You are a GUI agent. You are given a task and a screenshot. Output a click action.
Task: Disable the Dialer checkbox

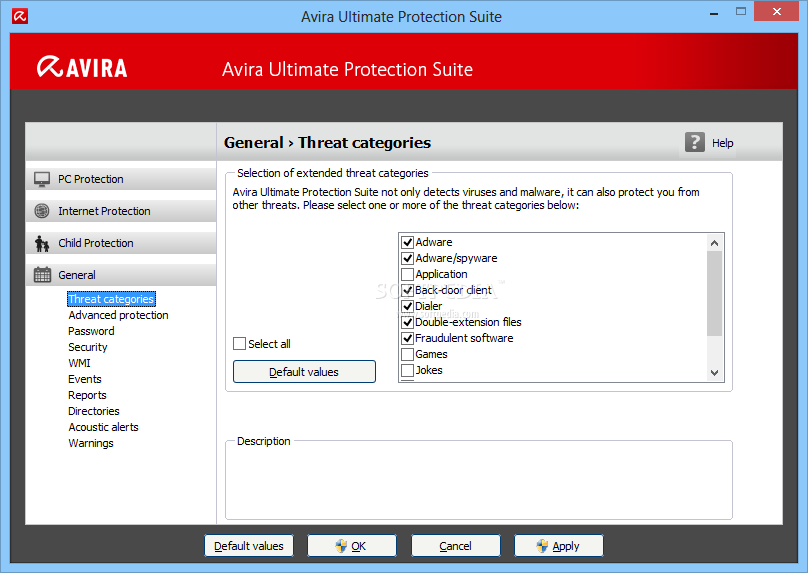(x=408, y=306)
